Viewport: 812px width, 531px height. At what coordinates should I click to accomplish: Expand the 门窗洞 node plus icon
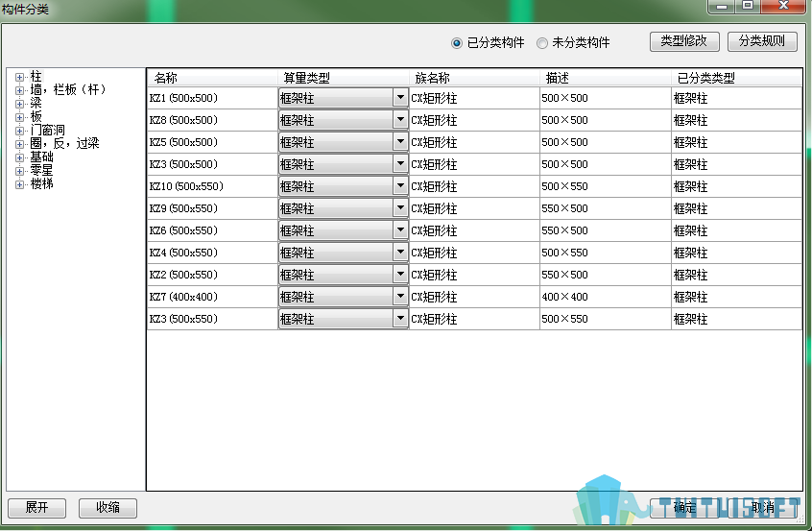coord(19,131)
